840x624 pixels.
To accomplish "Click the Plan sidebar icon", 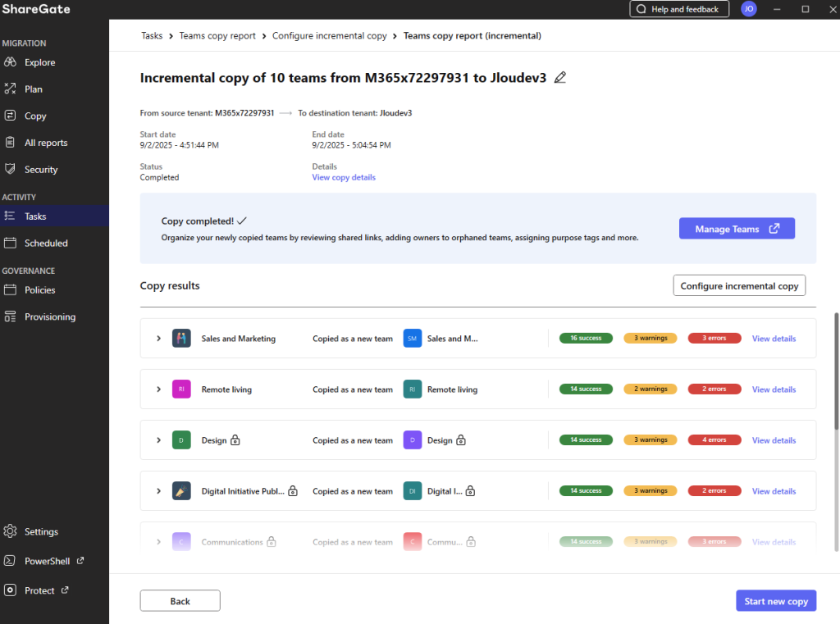I will (10, 89).
